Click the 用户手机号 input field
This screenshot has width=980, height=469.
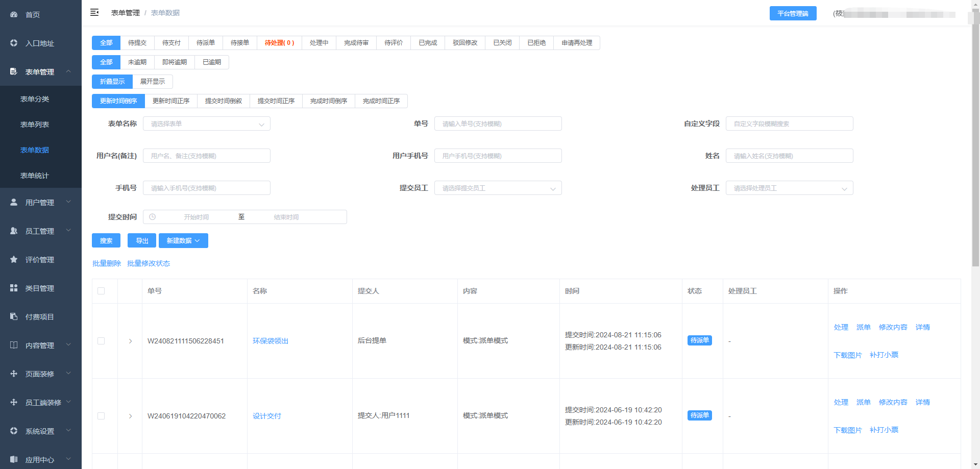(x=498, y=156)
